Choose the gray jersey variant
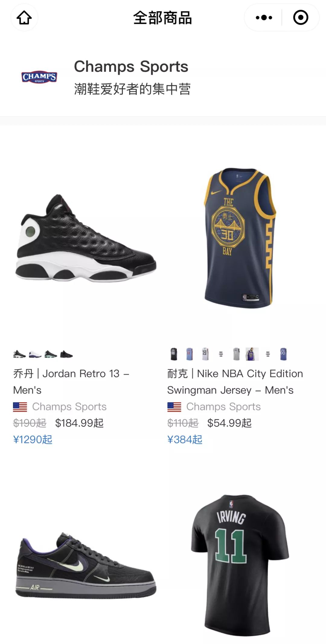 pos(236,354)
